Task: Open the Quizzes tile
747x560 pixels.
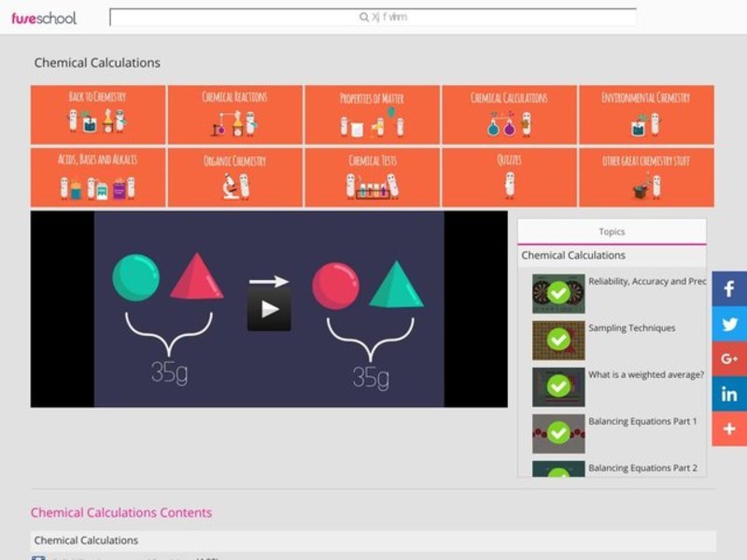Action: [x=509, y=176]
